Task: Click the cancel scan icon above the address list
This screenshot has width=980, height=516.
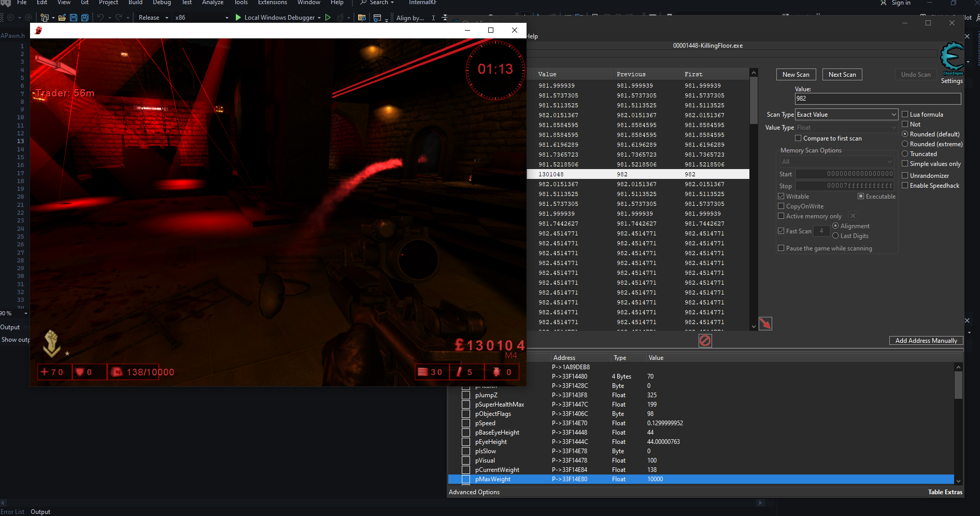Action: click(705, 341)
